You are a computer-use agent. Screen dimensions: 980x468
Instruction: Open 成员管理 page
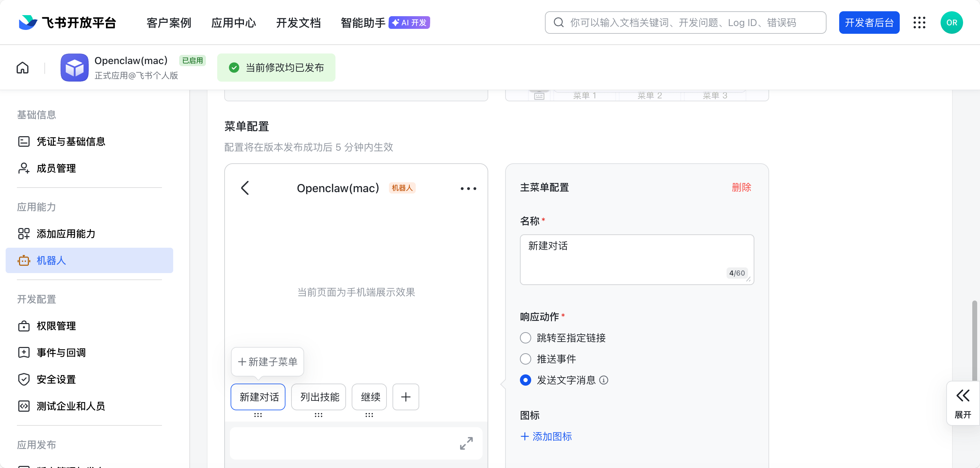pos(56,168)
